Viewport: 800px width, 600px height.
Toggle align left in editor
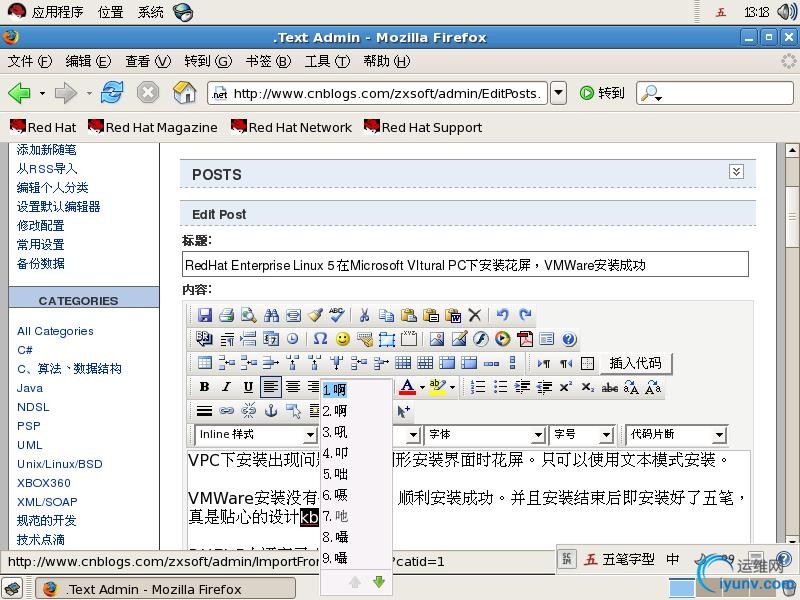pos(270,387)
